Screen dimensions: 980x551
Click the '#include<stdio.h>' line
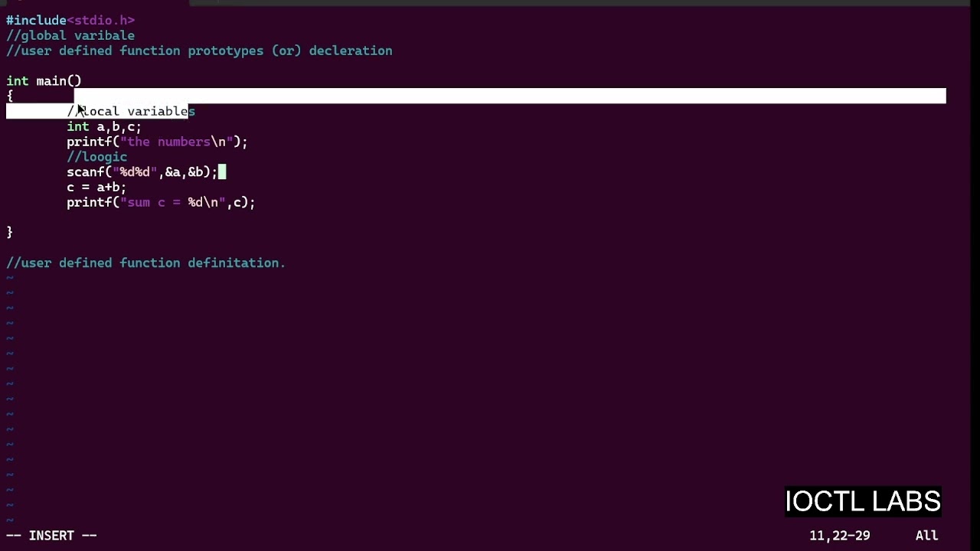tap(70, 20)
